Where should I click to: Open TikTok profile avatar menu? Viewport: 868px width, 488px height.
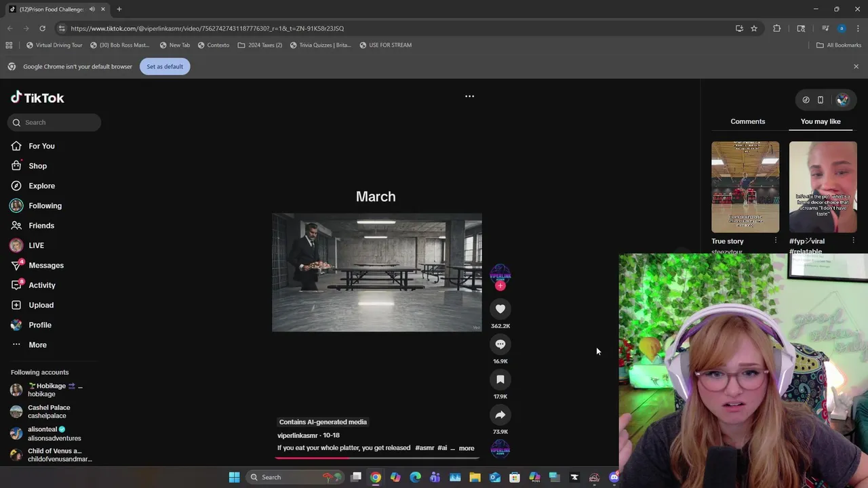click(x=842, y=100)
